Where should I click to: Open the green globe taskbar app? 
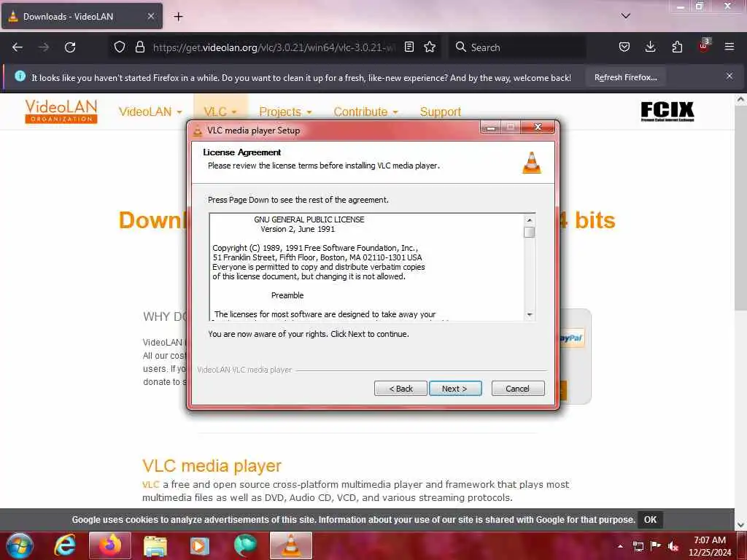[245, 545]
